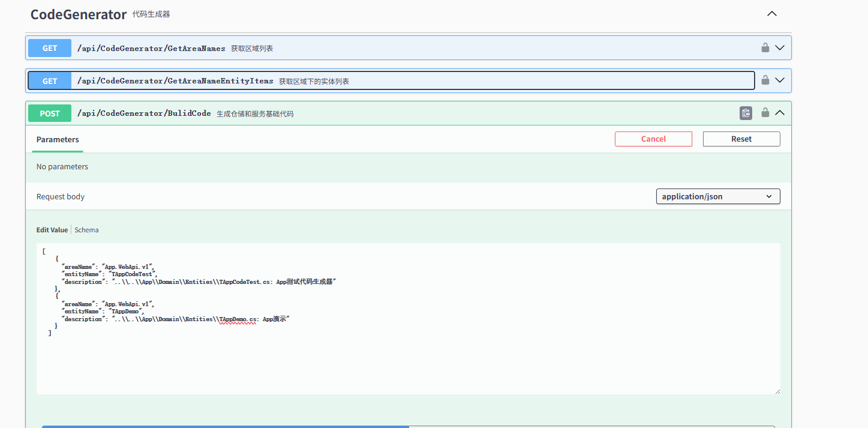868x428 pixels.
Task: Click the App测试代码生成器 text in JSON
Action: (x=305, y=282)
